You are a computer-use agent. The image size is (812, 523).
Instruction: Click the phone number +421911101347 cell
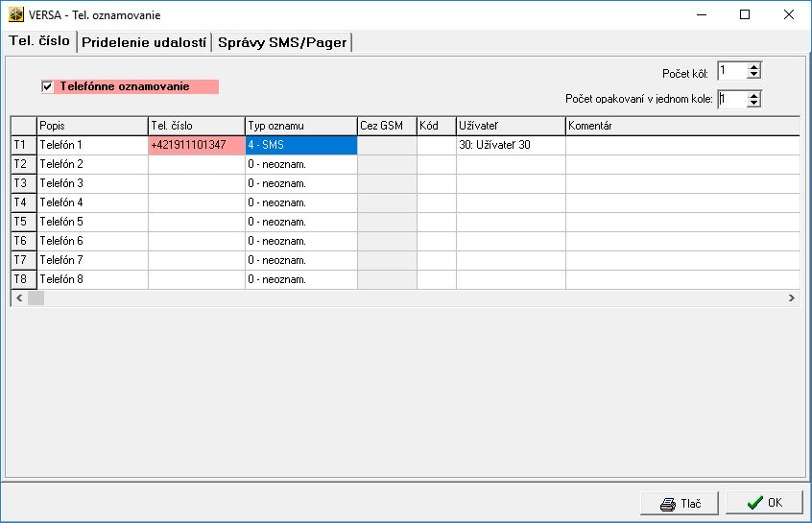pos(196,145)
